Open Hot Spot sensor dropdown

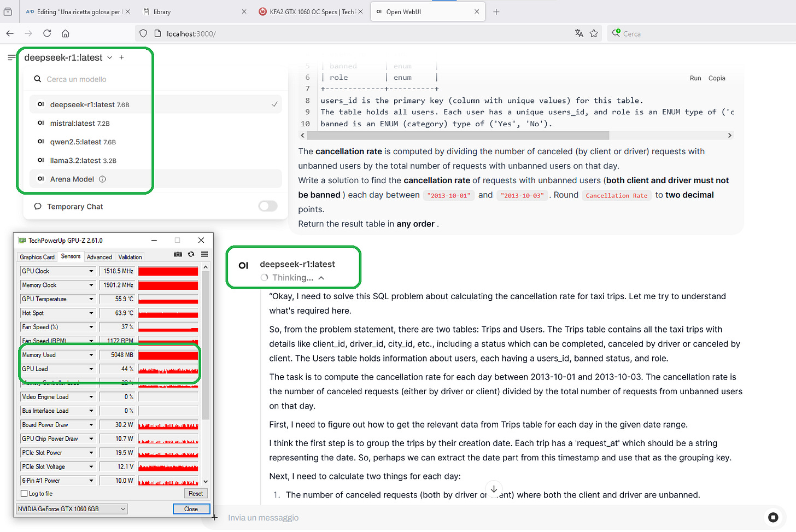pyautogui.click(x=91, y=313)
